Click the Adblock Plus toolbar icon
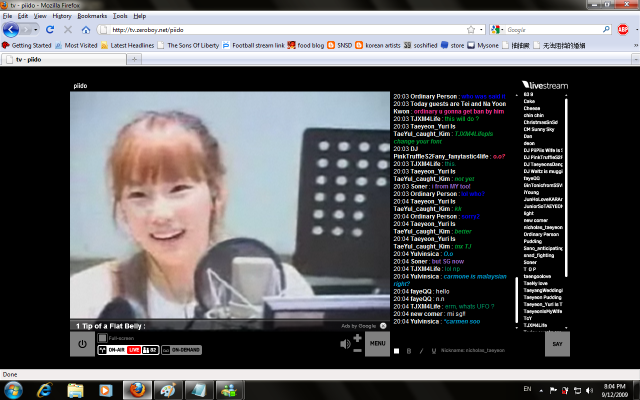Image resolution: width=640 pixels, height=400 pixels. [x=621, y=30]
